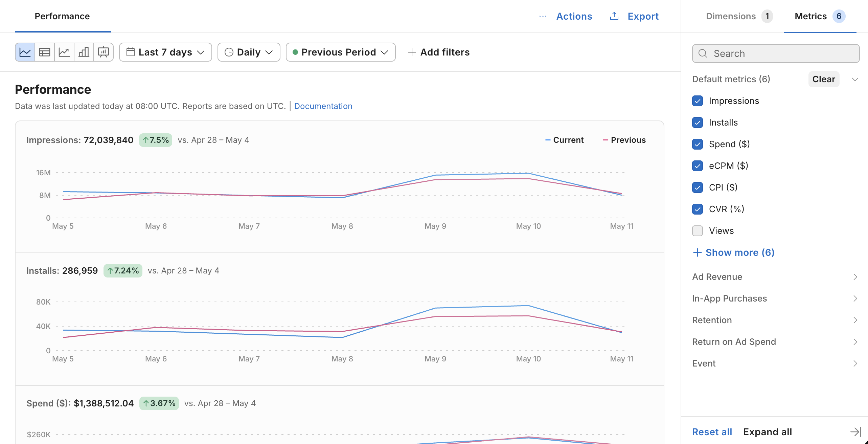The height and width of the screenshot is (444, 868).
Task: Open the Last 7 days date dropdown
Action: coord(165,52)
